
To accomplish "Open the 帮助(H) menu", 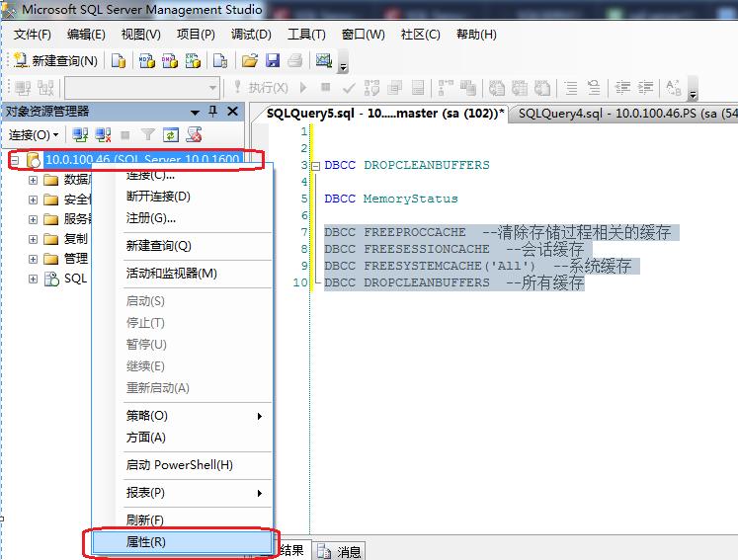I will pos(476,35).
